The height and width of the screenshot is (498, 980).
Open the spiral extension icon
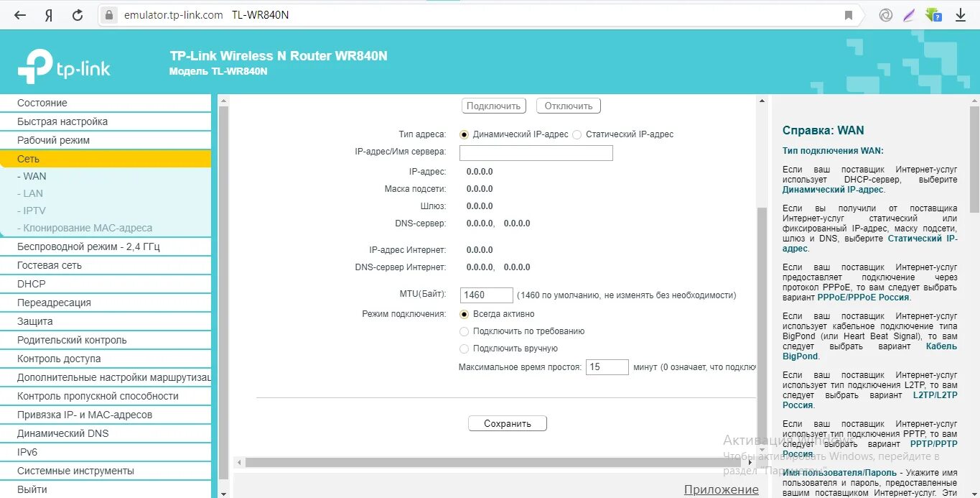click(886, 15)
